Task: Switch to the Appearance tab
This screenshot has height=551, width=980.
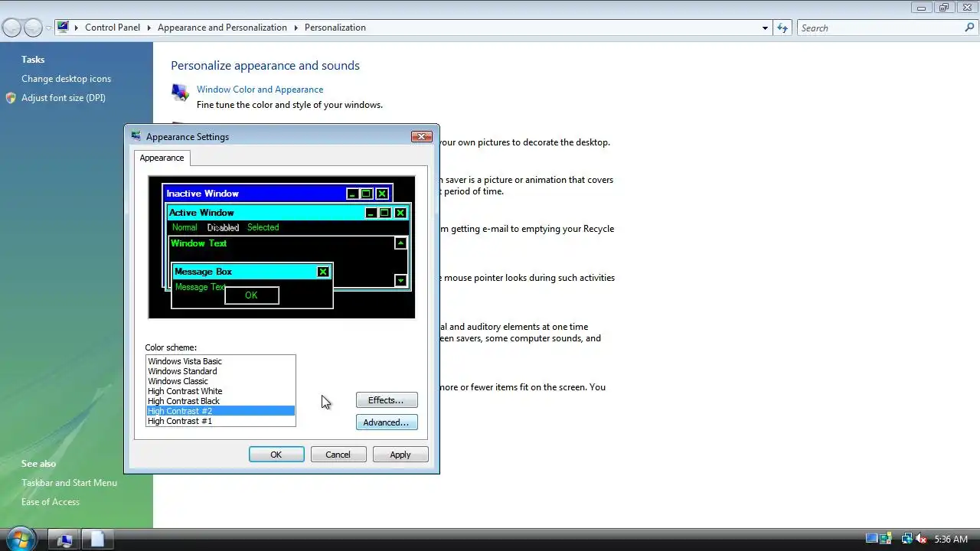Action: pos(162,158)
